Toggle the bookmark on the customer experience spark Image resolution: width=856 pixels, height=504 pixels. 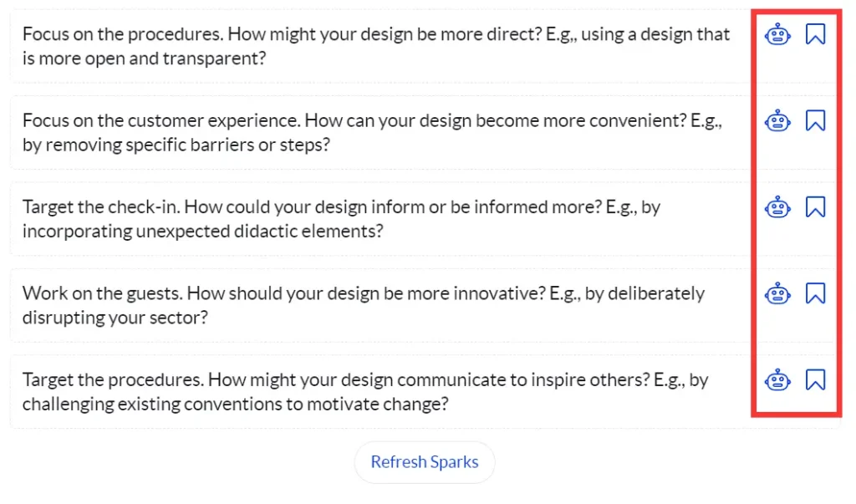point(816,120)
